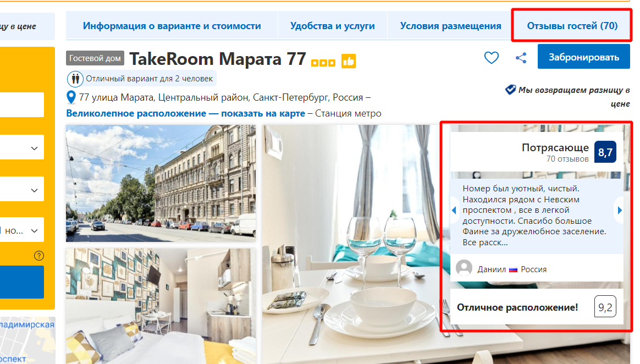Open the bedroom interior photo thumbnail

[161, 306]
